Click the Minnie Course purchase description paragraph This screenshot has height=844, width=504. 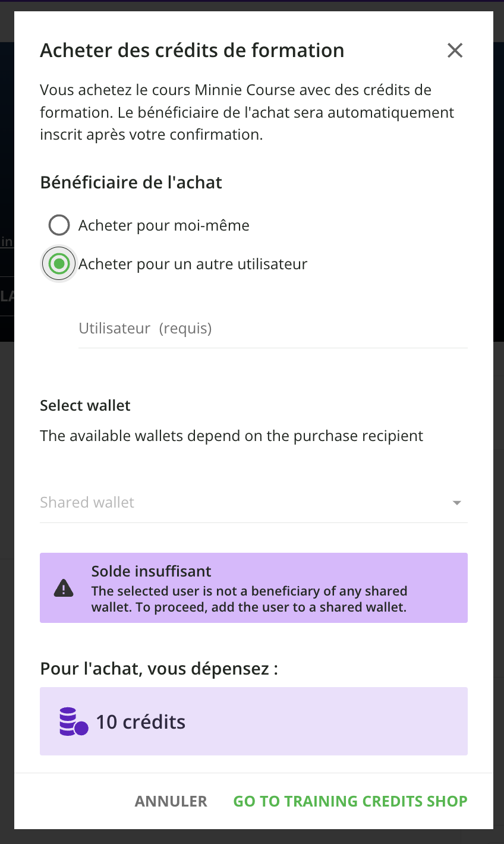pos(247,112)
